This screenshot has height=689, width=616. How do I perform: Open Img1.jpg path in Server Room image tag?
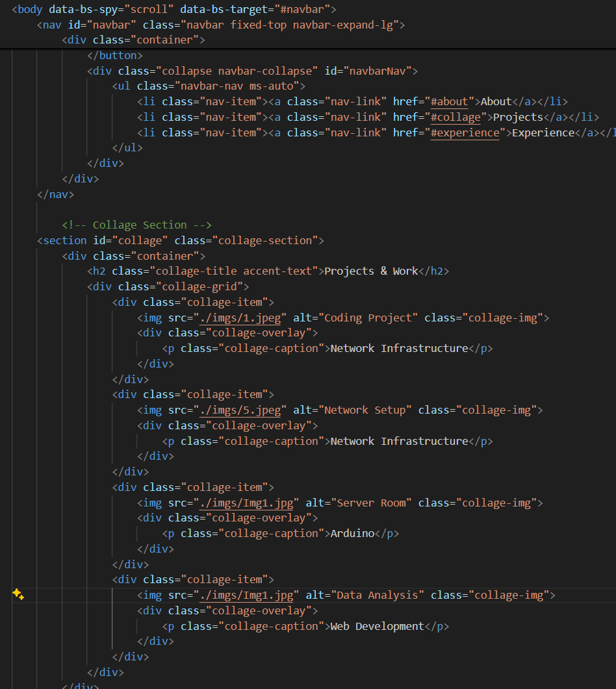point(246,503)
